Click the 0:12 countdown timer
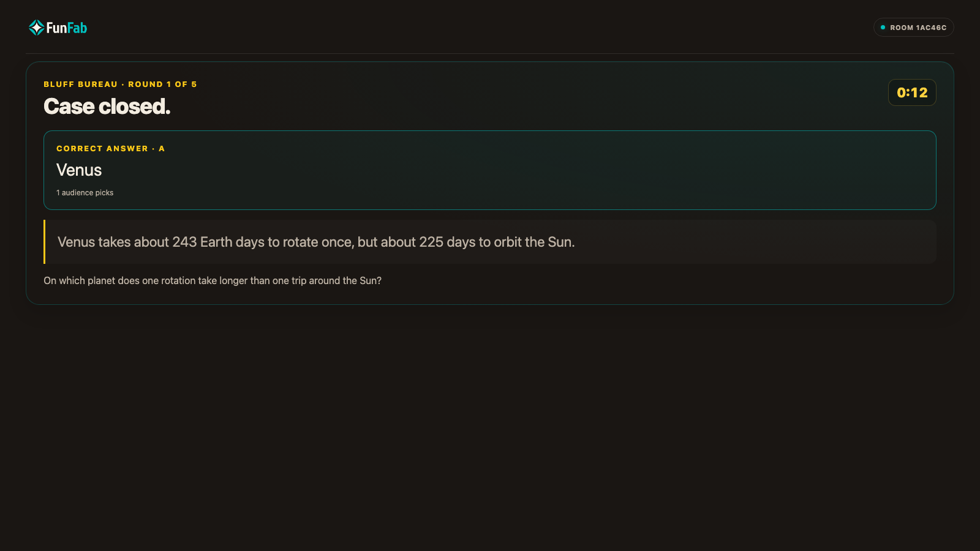This screenshot has width=980, height=551. 912,92
